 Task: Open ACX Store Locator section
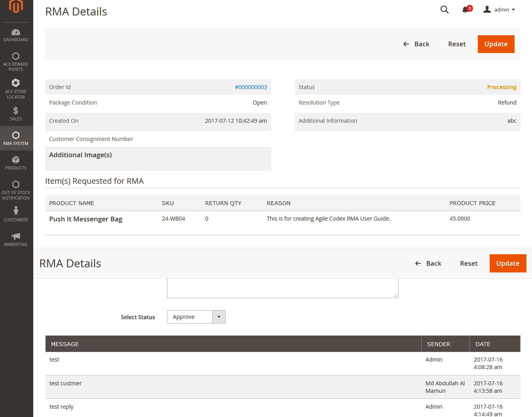click(16, 88)
